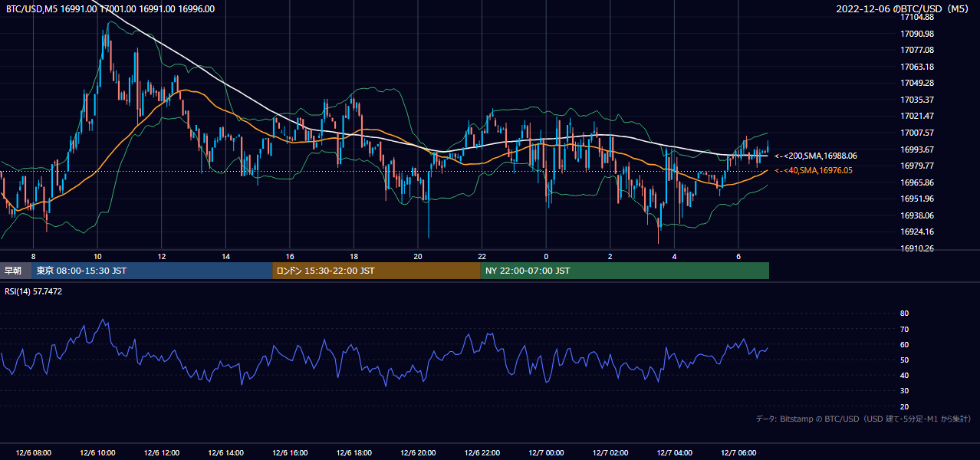Click the 12/6 18:00 time label

[x=354, y=453]
